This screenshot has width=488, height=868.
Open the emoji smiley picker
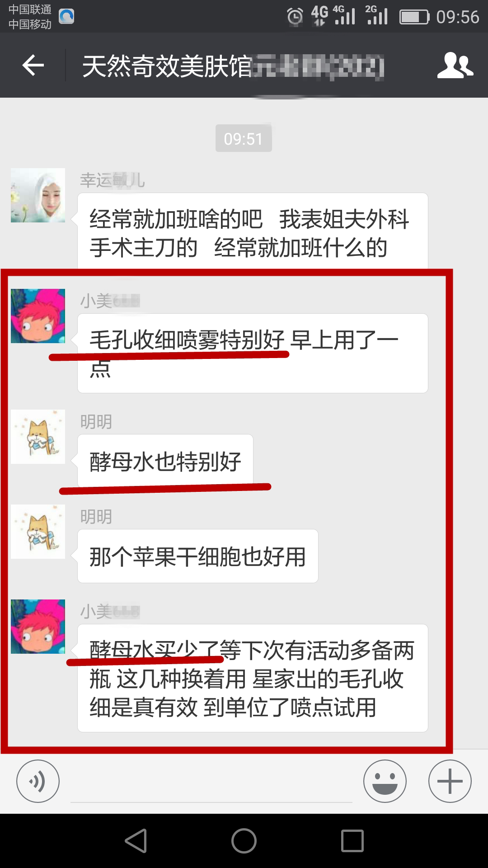(x=385, y=781)
